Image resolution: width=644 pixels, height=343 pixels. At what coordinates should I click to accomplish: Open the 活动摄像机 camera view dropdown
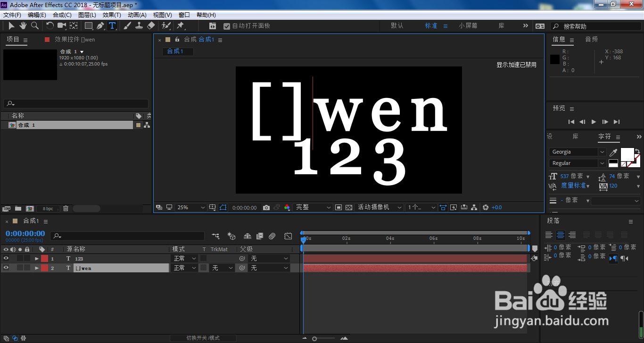379,207
